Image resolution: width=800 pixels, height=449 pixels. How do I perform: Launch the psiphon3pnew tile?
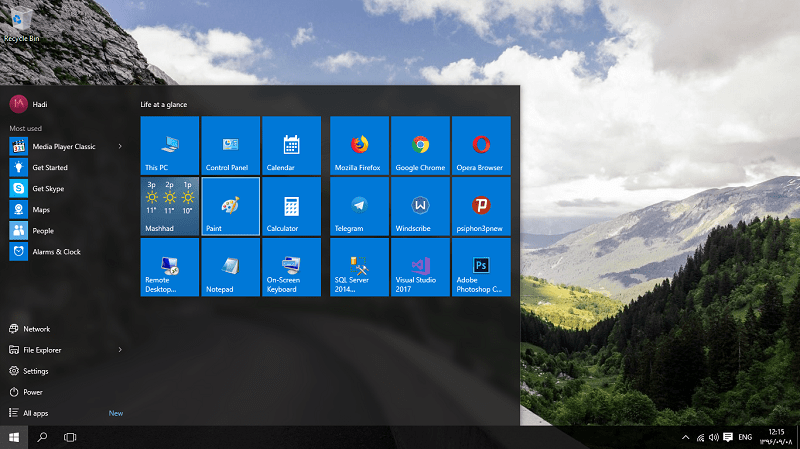pyautogui.click(x=481, y=206)
